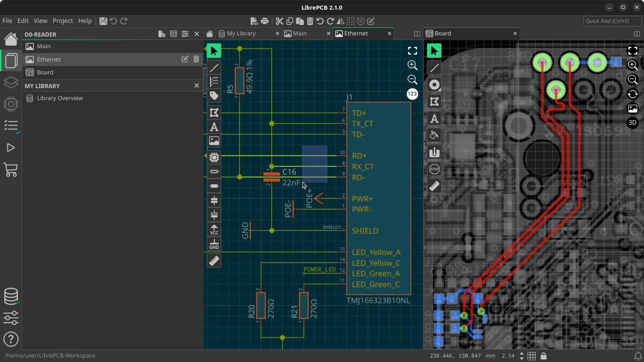Rebuild planes with the board refresh icon
644x362 pixels.
tap(633, 94)
